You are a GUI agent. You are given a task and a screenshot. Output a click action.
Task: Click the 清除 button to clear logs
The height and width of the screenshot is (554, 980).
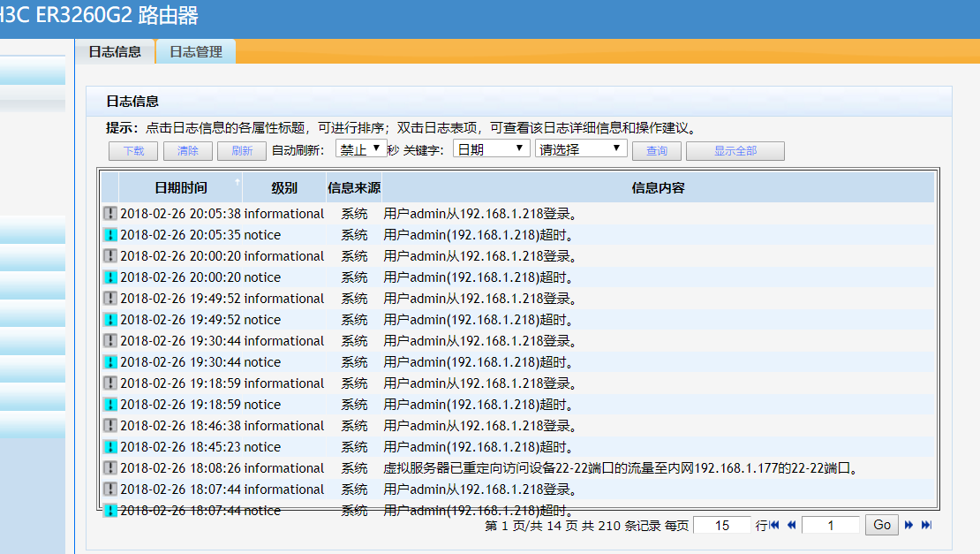[x=188, y=151]
